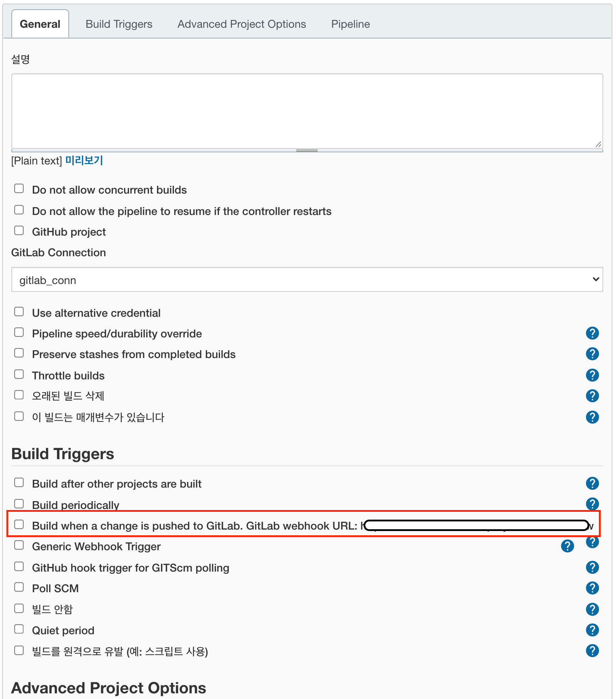Image resolution: width=616 pixels, height=699 pixels.
Task: Tick Build when a change is pushed to GitLab
Action: [x=19, y=525]
